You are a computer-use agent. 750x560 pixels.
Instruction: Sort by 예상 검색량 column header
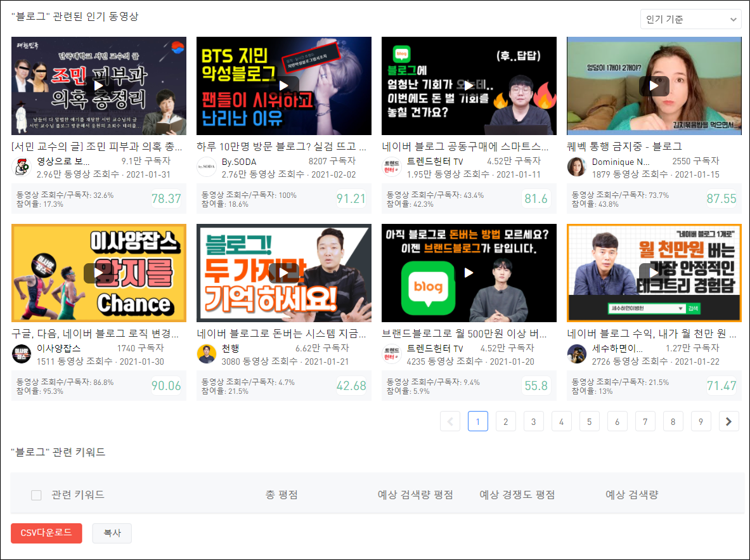tap(632, 495)
